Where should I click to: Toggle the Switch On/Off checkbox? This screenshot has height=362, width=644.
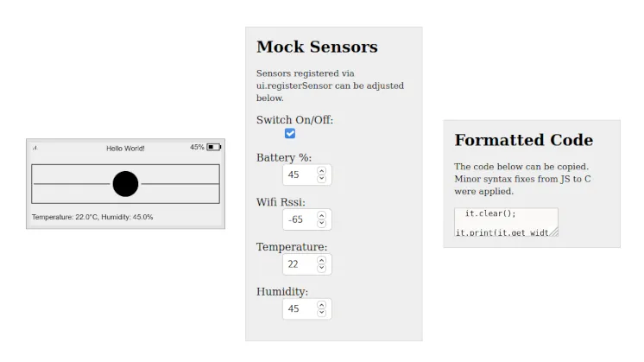[290, 133]
